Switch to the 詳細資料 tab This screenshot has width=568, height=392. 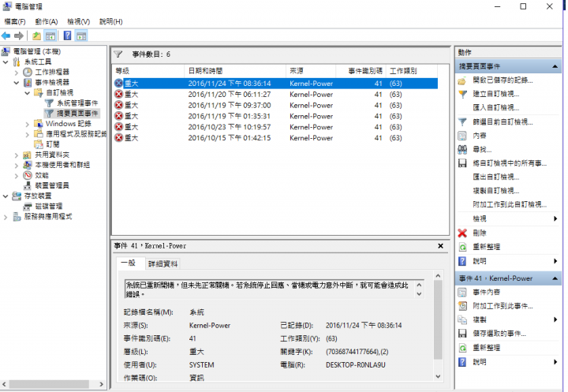163,264
